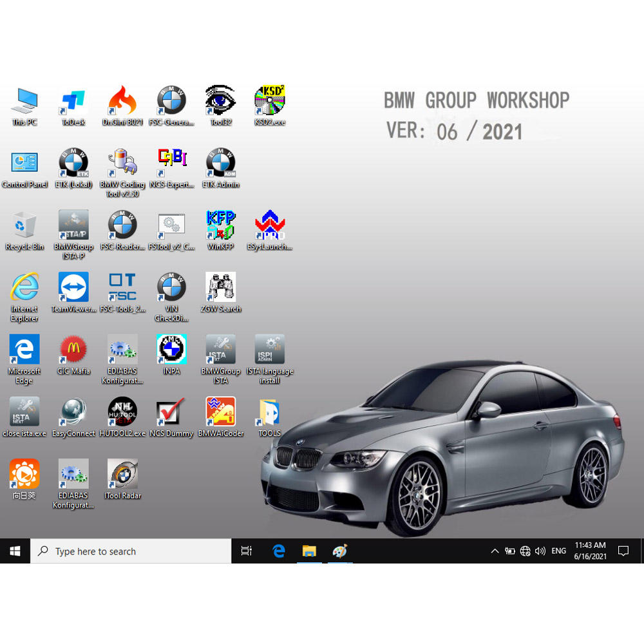Open FSC-Reader shortcut
644x644 pixels.
coord(122,230)
